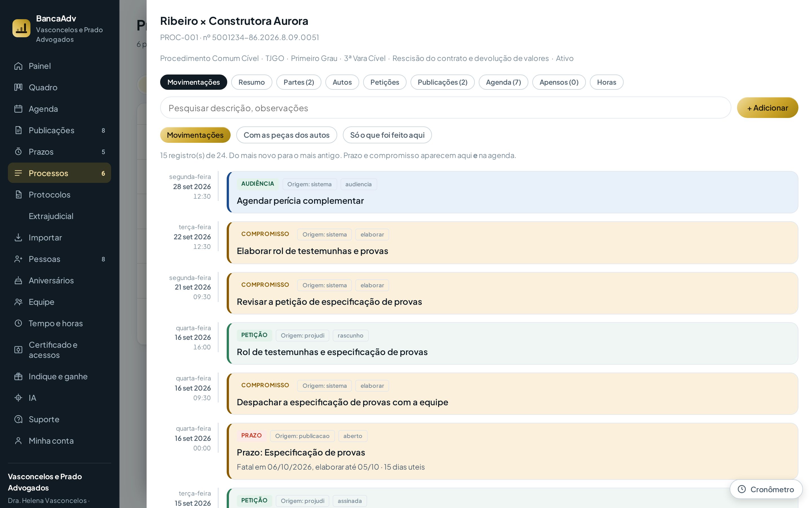
Task: Focus the 'Pesquisar descrição, observações' search field
Action: point(445,108)
